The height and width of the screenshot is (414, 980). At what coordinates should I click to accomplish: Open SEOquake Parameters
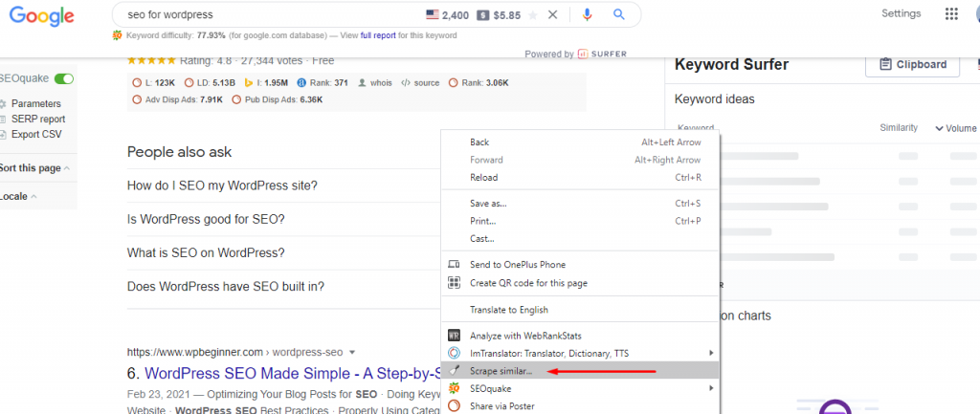point(35,103)
